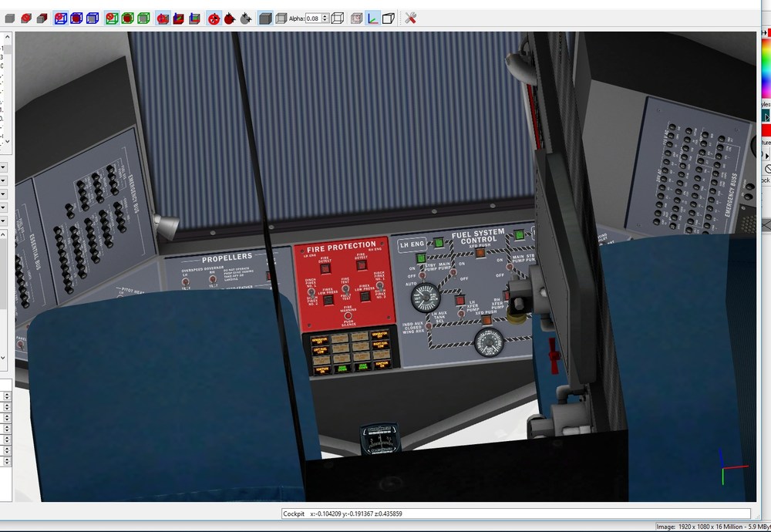Click the white outlined cube icon
The width and height of the screenshot is (771, 532).
coord(389,19)
